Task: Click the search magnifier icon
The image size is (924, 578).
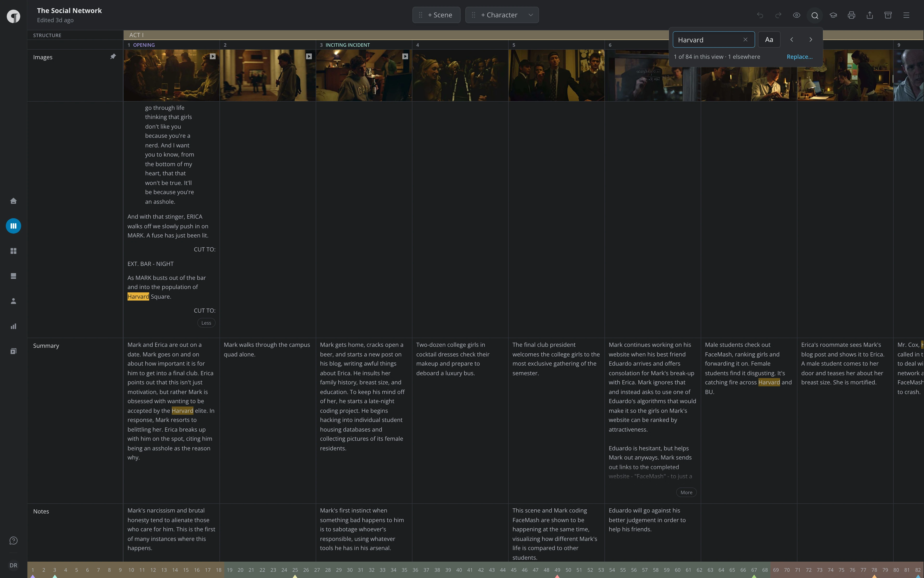Action: pyautogui.click(x=815, y=15)
